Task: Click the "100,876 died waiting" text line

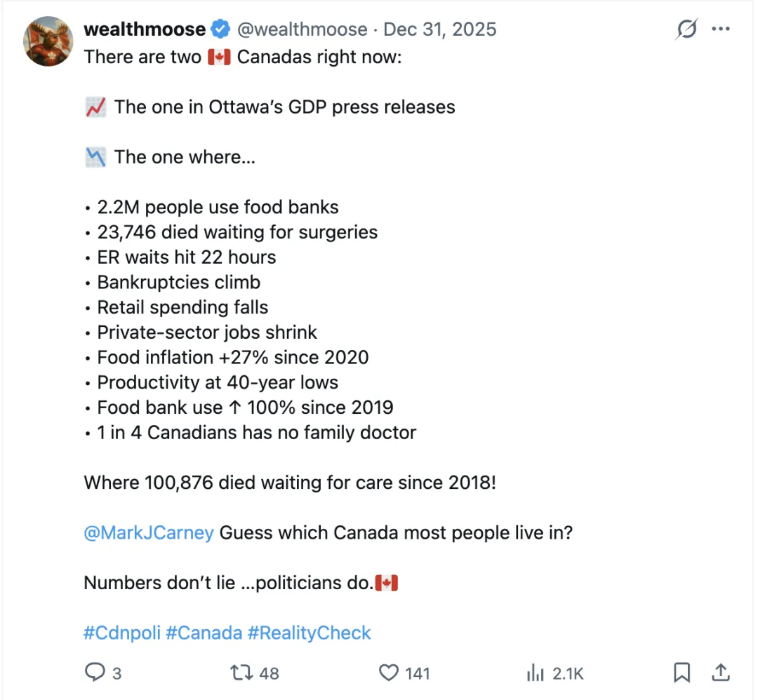Action: tap(289, 483)
